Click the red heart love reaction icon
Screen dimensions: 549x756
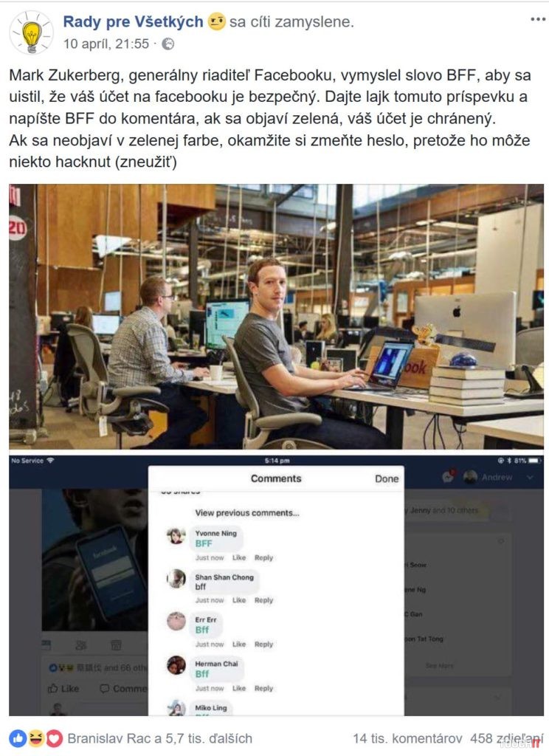coord(54,738)
